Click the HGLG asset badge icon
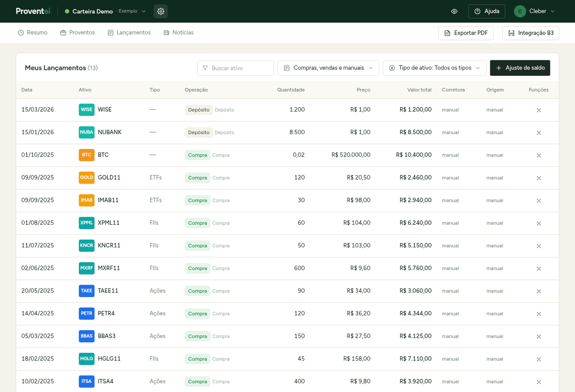Image resolution: width=575 pixels, height=392 pixels. pos(87,358)
